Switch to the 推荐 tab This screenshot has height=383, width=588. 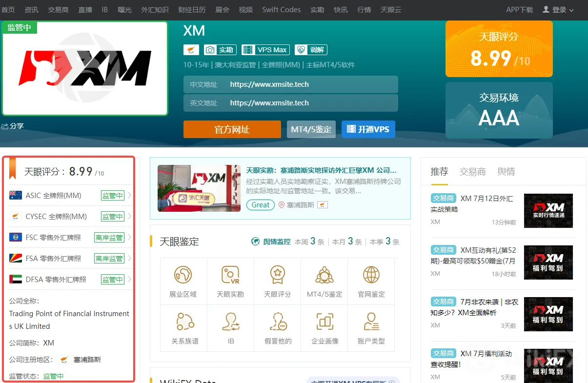tap(439, 172)
